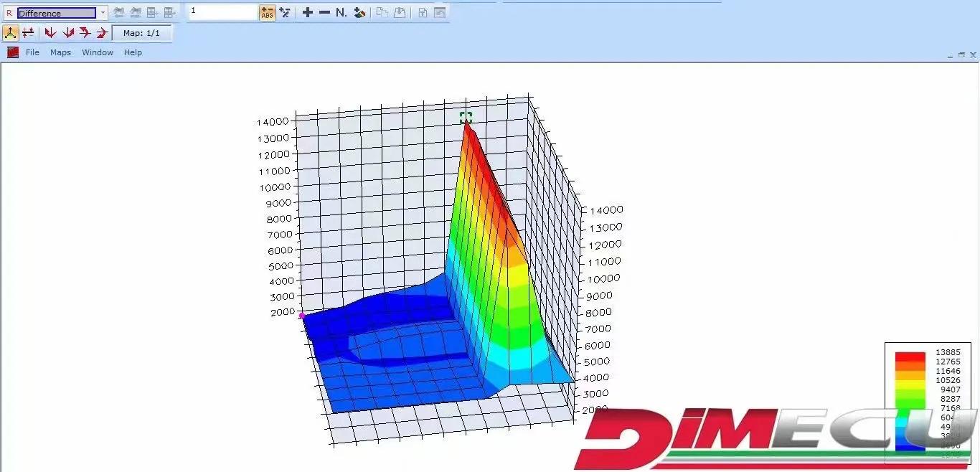Click the red application icon beside File
Screen dimensions: 980x472
pyautogui.click(x=13, y=52)
